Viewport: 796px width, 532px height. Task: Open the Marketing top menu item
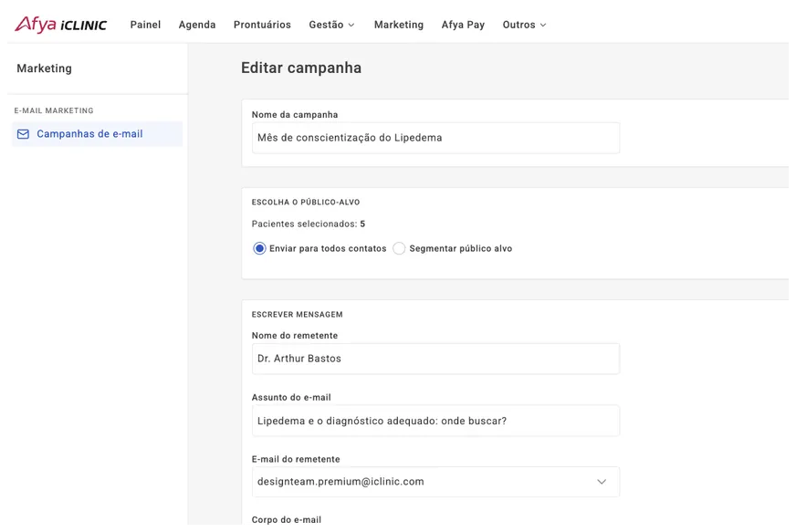pyautogui.click(x=399, y=25)
